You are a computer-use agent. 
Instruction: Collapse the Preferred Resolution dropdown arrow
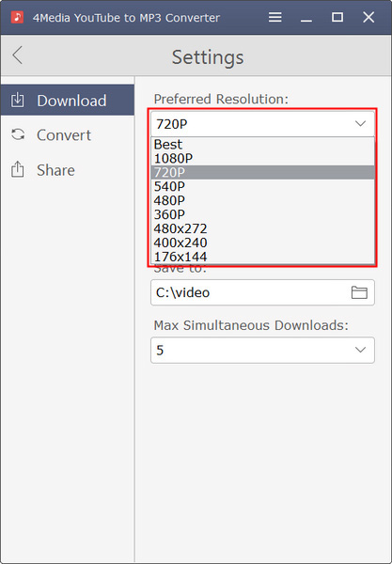pyautogui.click(x=360, y=124)
